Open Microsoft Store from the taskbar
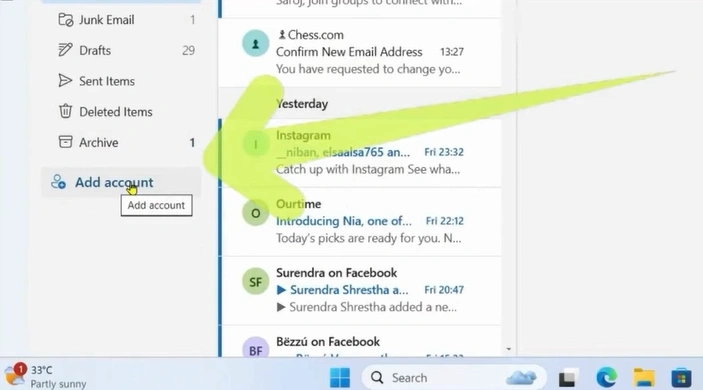 click(681, 377)
